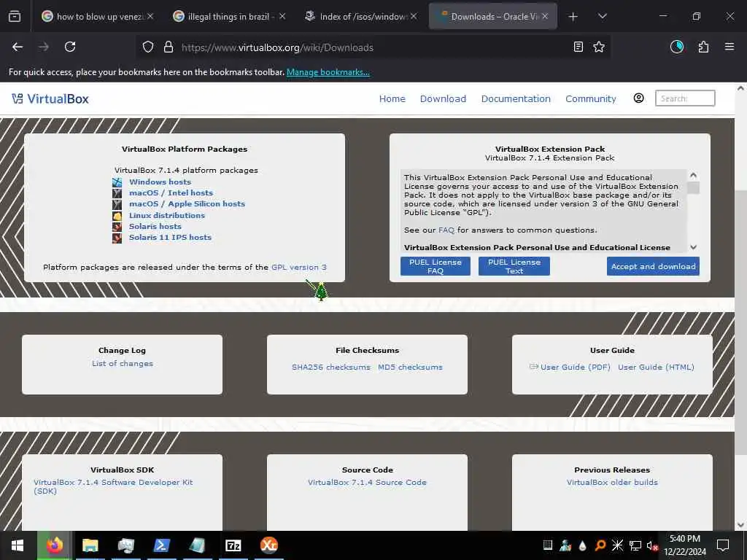
Task: Open the User Guide (HTML) link
Action: (x=656, y=367)
